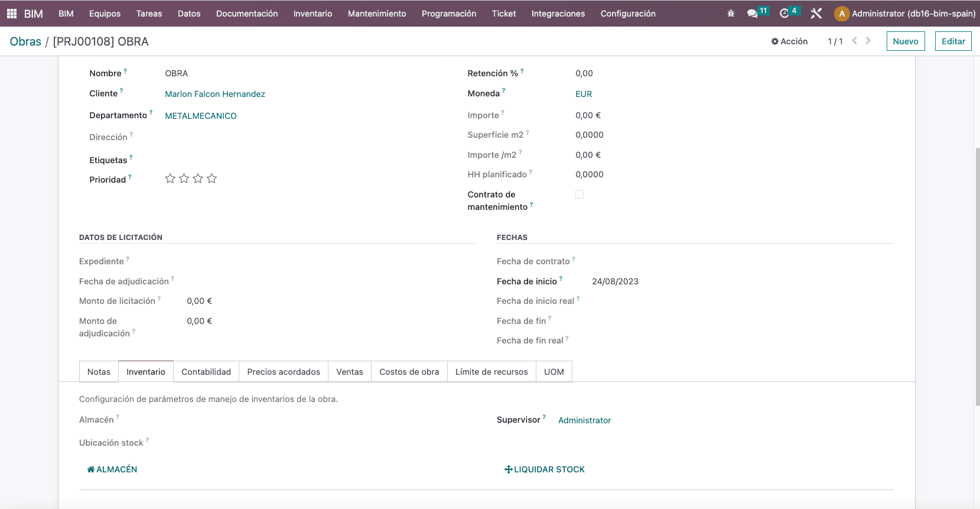Viewport: 980px width, 509px height.
Task: Open the Administrator supervisor link
Action: coord(585,420)
